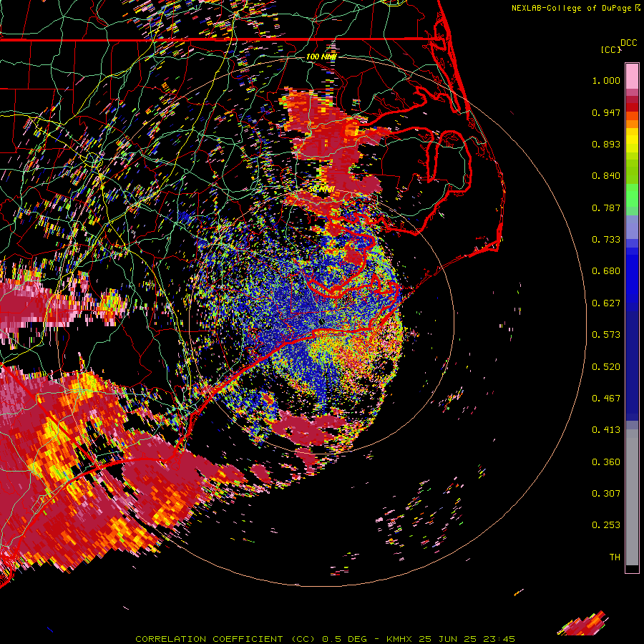This screenshot has height=644, width=644.
Task: Select the TH threshold legend label
Action: pyautogui.click(x=615, y=557)
